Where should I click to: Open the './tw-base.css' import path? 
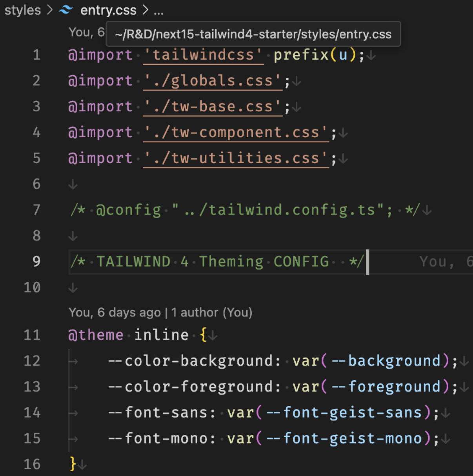[213, 107]
